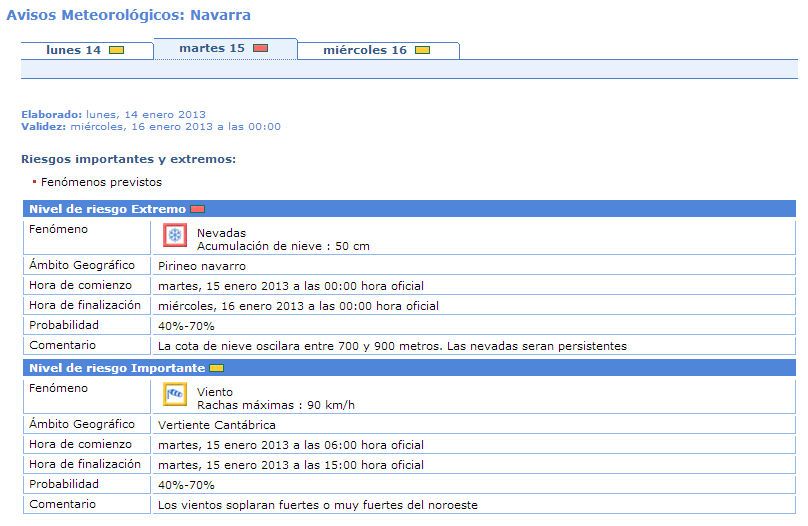Click yellow flag on miércoles 16 tab
808x526 pixels.
[423, 50]
